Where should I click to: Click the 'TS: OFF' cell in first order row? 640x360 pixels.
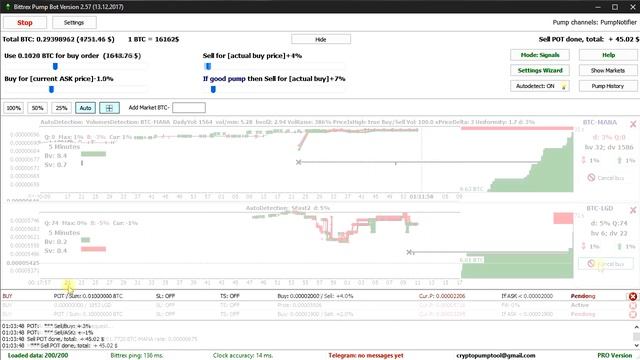[230, 296]
